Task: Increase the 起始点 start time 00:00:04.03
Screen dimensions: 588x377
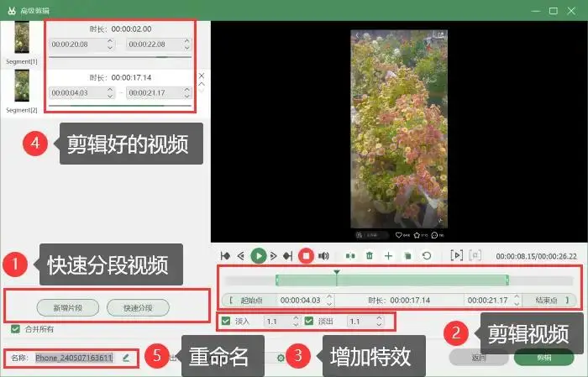Action: pos(329,296)
